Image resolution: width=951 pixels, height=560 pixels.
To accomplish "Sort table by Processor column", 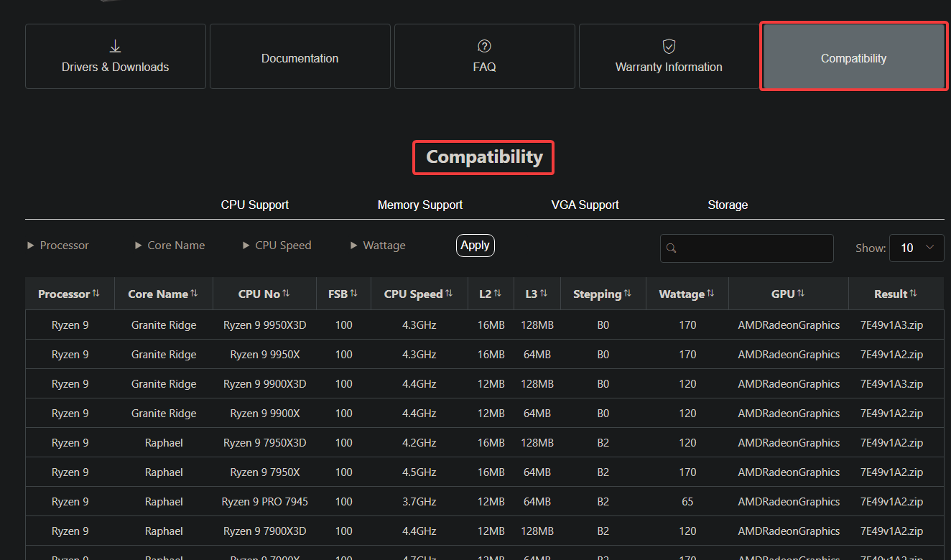I will tap(70, 294).
